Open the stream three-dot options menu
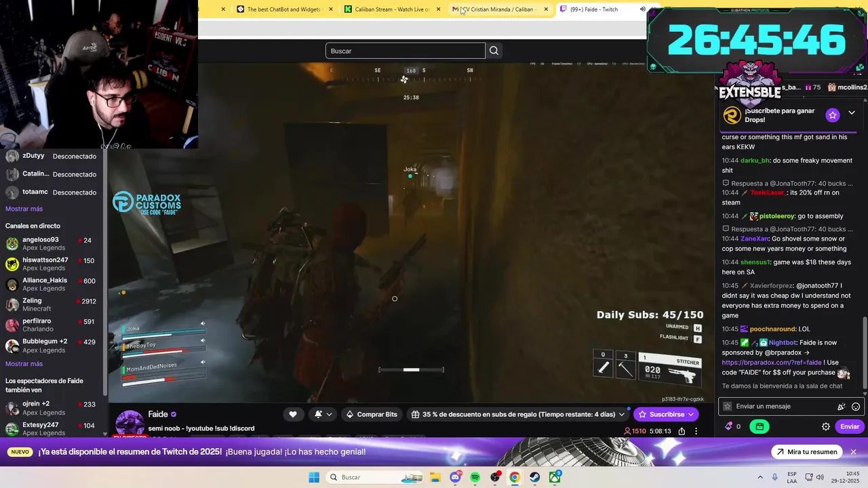Image resolution: width=868 pixels, height=488 pixels. pos(696,431)
